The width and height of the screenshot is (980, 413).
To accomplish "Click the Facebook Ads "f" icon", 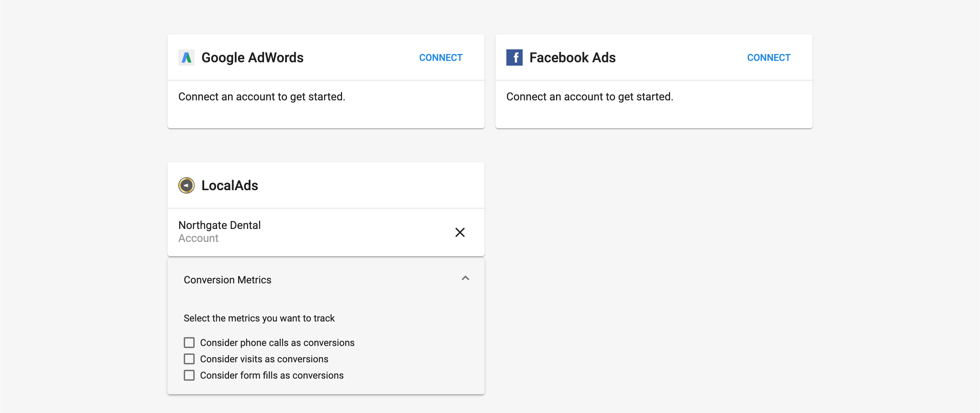I will click(x=514, y=57).
